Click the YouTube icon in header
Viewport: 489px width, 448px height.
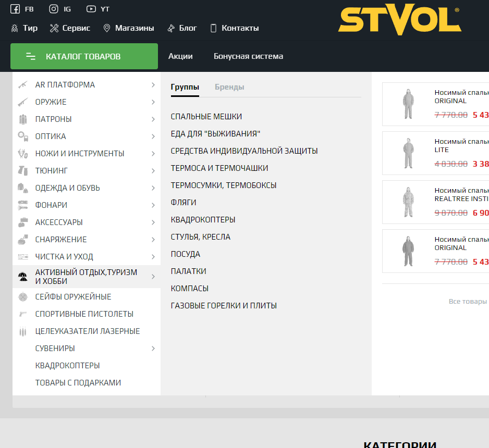click(x=91, y=9)
